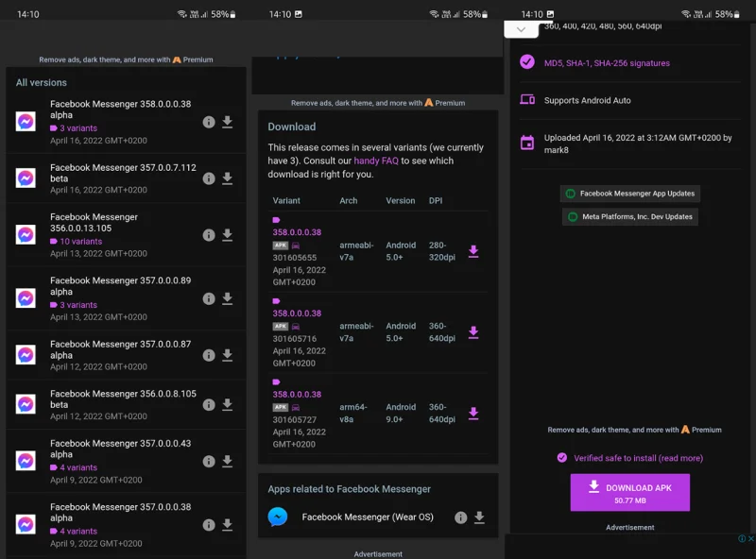
Task: Open Facebook Messenger 357.0.0.7.112 beta title
Action: click(123, 173)
